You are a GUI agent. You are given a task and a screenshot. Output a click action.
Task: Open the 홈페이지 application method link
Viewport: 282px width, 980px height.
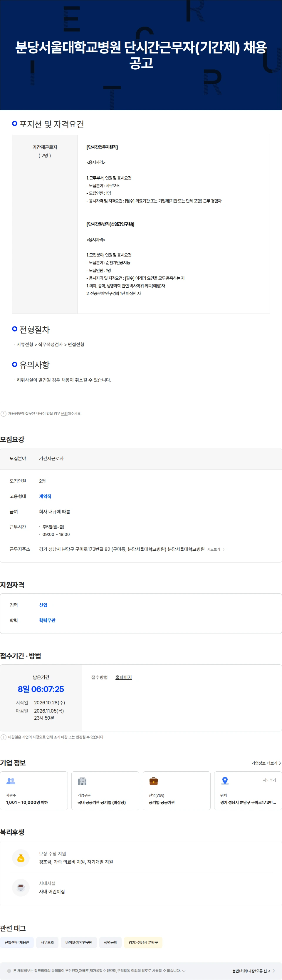click(x=123, y=678)
